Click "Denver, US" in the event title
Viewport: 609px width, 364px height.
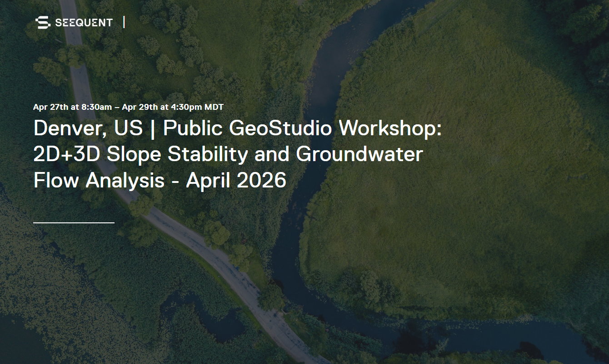coord(88,128)
